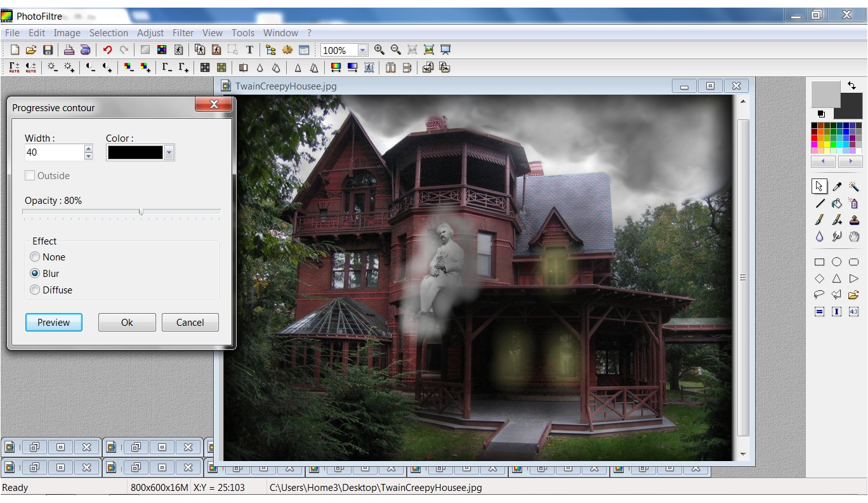Swap foreground and background colors
868x503 pixels.
(852, 86)
